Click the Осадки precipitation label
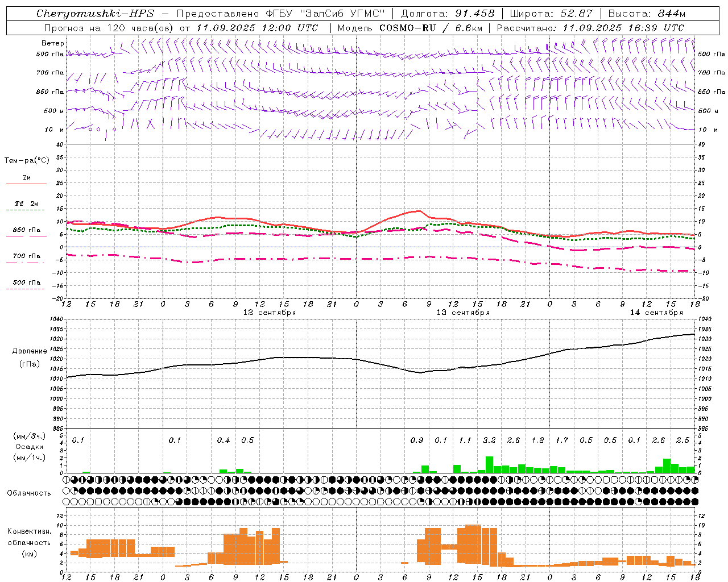The width and height of the screenshot is (728, 582). (29, 447)
